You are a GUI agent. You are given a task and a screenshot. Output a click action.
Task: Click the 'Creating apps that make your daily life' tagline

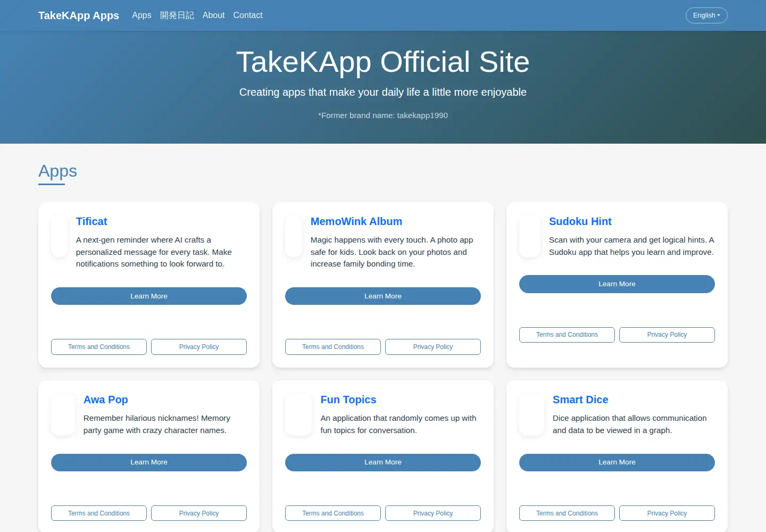coord(383,92)
